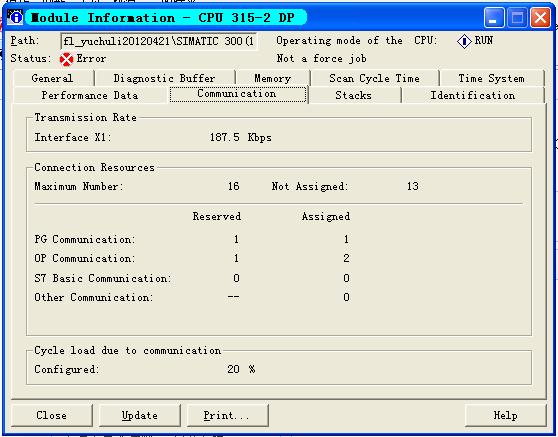Viewport: 558px width, 437px height.
Task: Switch to the General tab
Action: click(52, 78)
